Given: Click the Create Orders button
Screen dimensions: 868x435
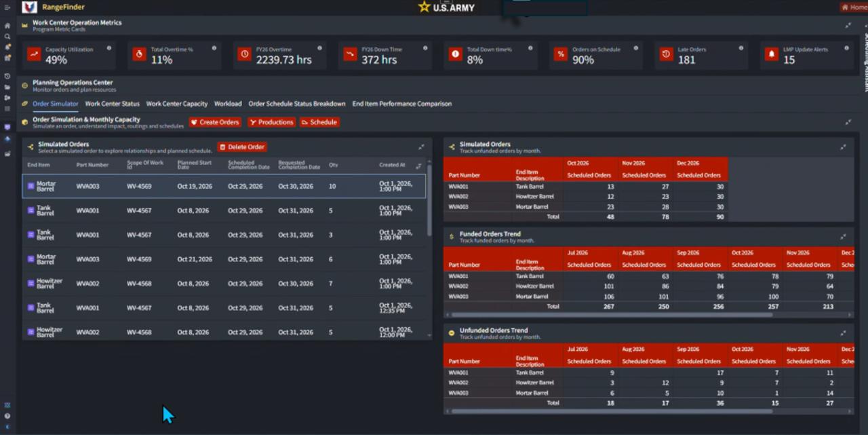Looking at the screenshot, I should click(x=215, y=122).
